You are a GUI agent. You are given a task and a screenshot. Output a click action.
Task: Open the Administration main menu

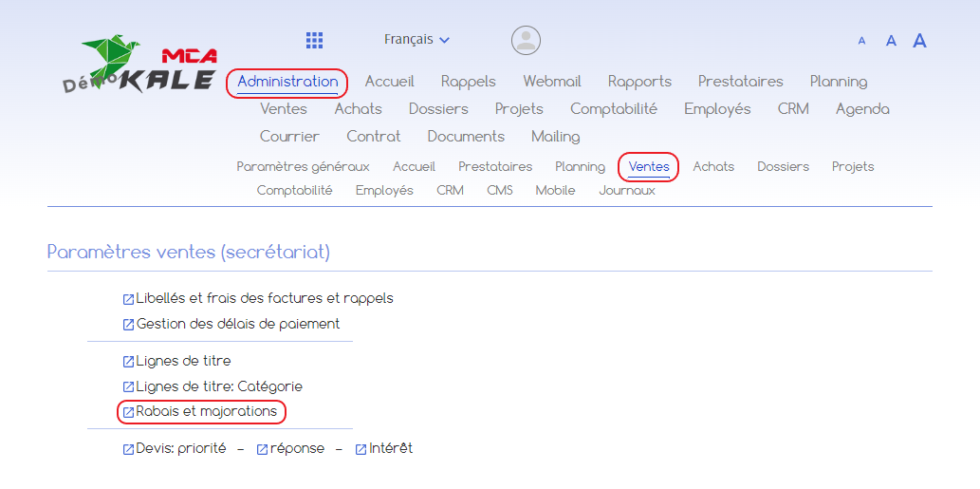click(287, 82)
